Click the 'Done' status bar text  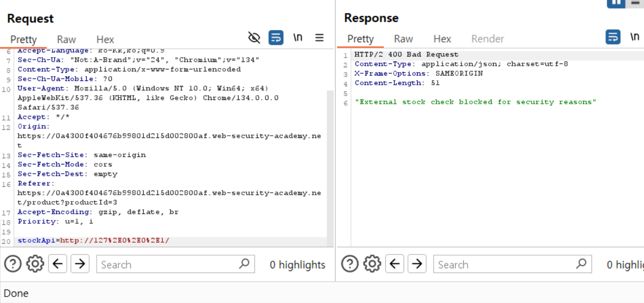pos(16,294)
